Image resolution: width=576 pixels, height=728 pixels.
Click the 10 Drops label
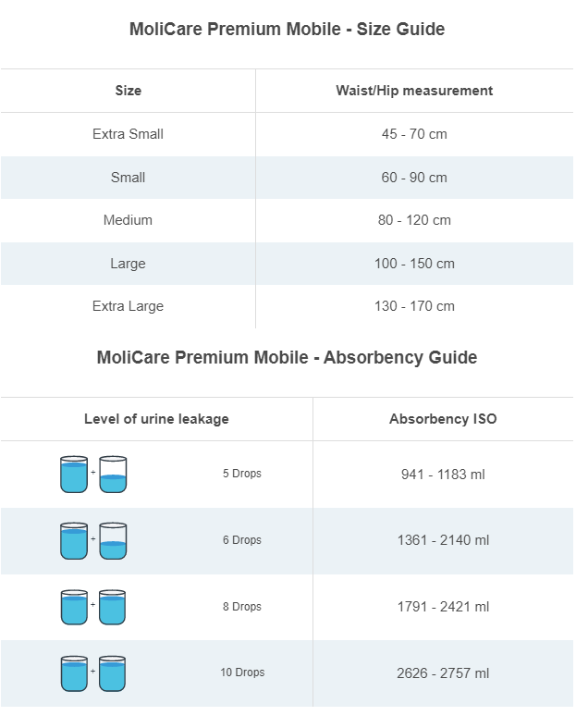tap(242, 672)
